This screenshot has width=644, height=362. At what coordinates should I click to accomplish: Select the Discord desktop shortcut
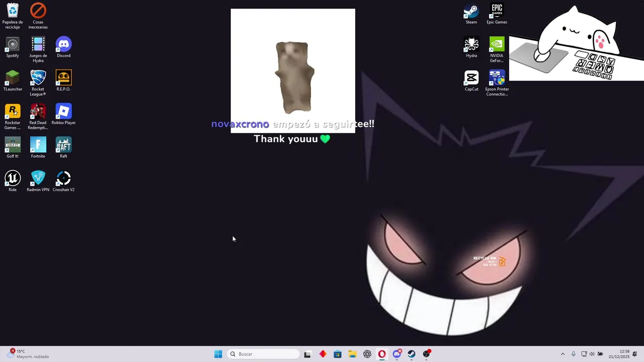(63, 47)
